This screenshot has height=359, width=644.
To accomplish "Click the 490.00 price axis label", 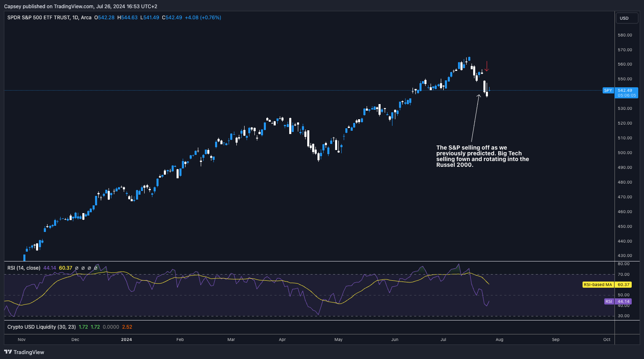I will point(625,167).
